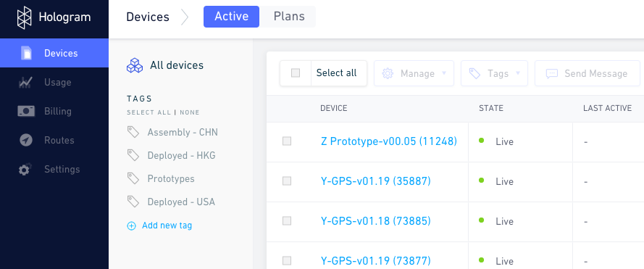This screenshot has height=269, width=644.
Task: Switch to the Active tab
Action: (231, 17)
